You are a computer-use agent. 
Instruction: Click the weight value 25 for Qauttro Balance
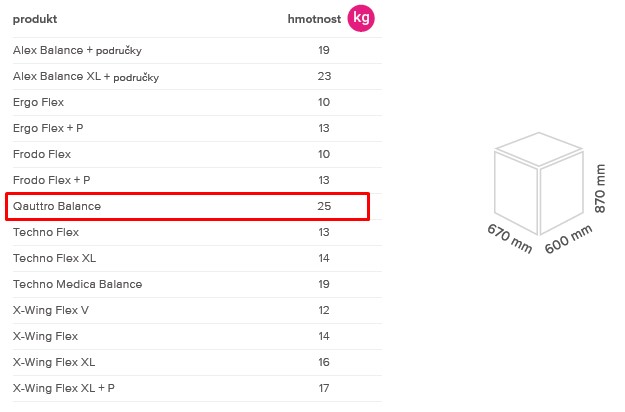[x=324, y=206]
